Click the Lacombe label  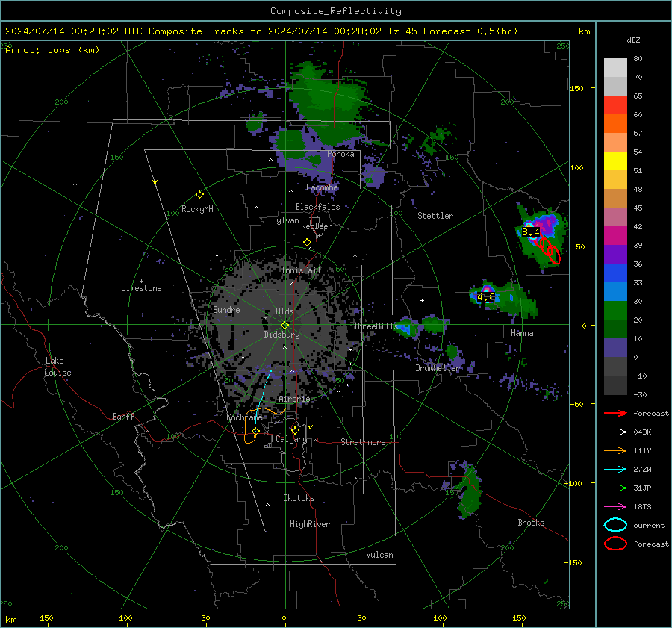click(323, 187)
